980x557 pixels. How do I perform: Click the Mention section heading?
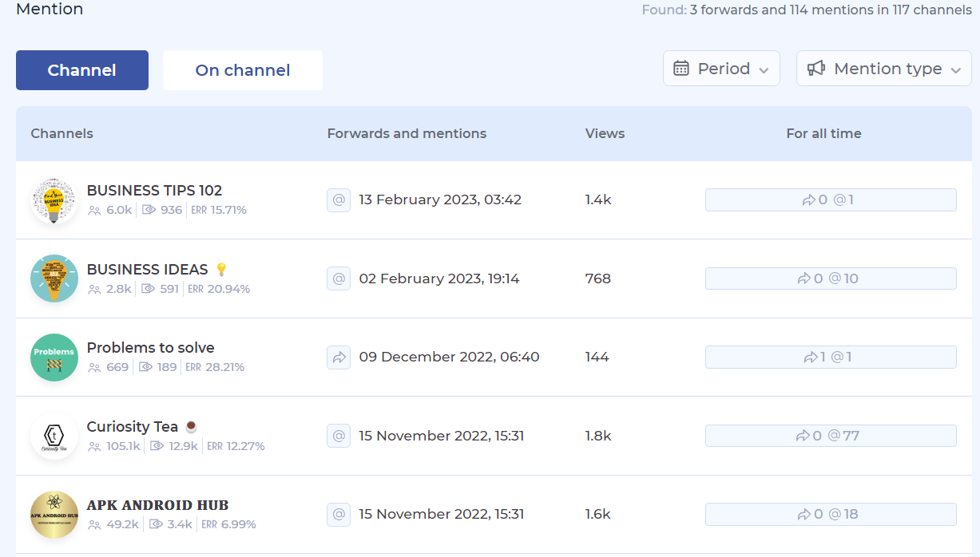(50, 10)
